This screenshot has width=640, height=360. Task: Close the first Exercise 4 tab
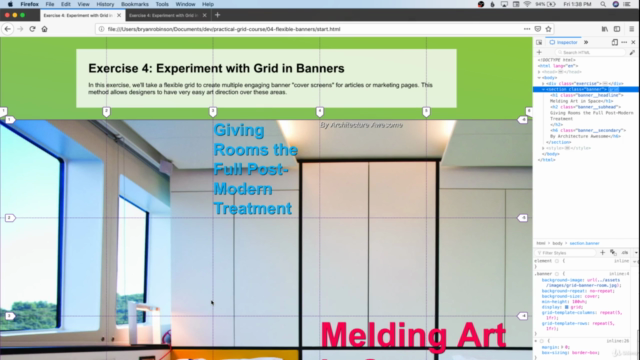[119, 15]
